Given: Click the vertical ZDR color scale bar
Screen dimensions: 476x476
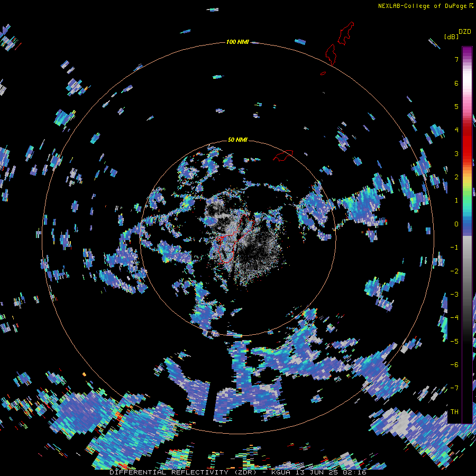Looking at the screenshot, I should click(467, 235).
